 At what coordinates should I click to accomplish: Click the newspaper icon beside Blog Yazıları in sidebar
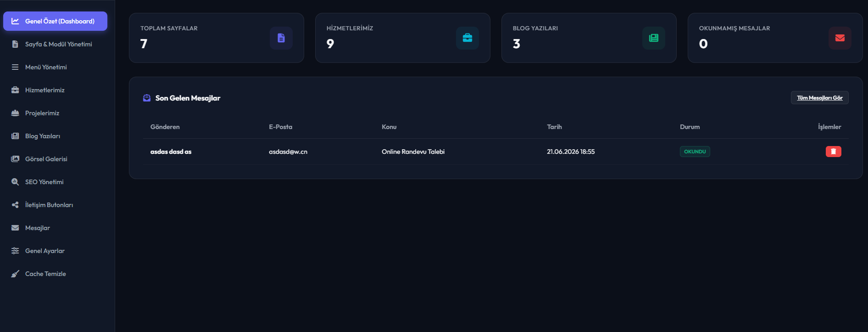coord(15,136)
